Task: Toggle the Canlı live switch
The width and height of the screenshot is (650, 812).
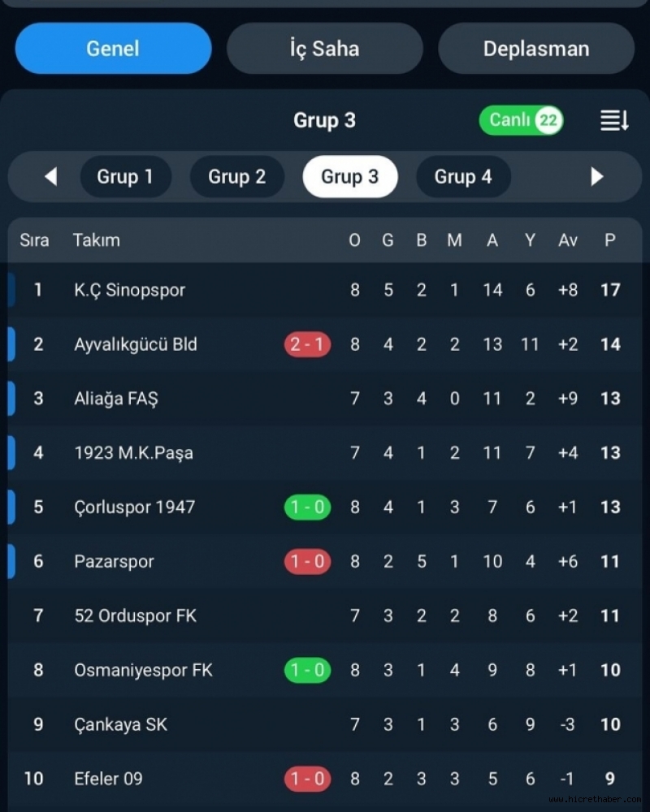Action: click(521, 120)
